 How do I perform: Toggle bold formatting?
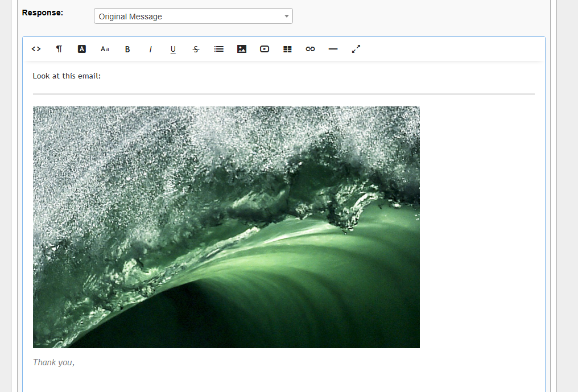(127, 49)
